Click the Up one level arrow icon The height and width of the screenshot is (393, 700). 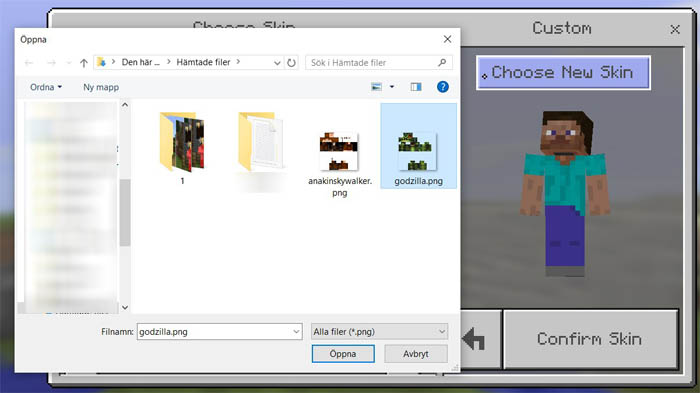point(83,63)
